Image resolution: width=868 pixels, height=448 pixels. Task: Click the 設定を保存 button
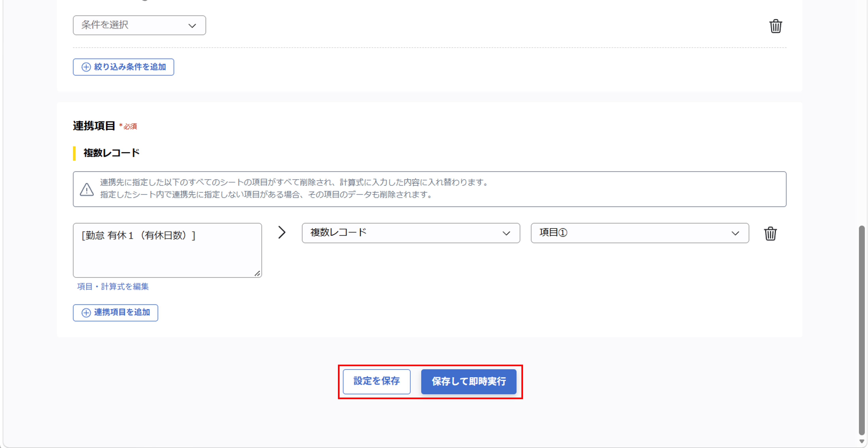pyautogui.click(x=376, y=381)
